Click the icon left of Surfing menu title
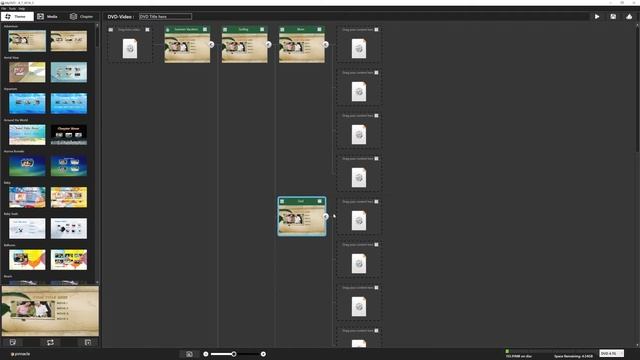 click(225, 29)
